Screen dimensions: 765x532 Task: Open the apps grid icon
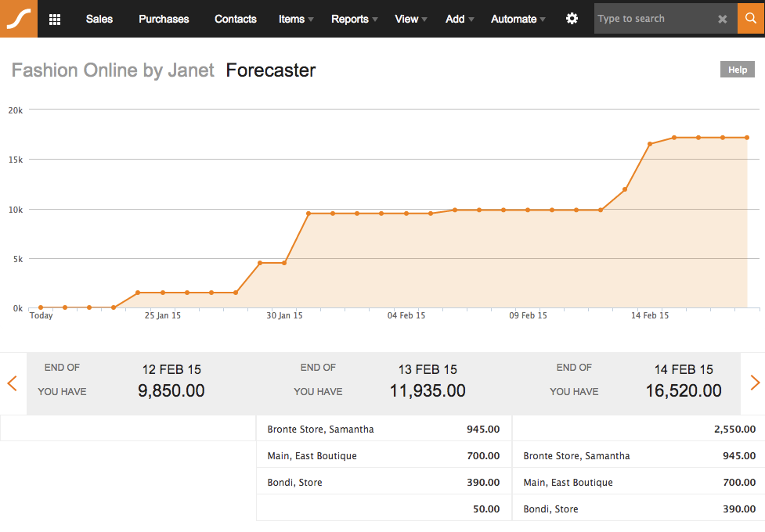[55, 19]
